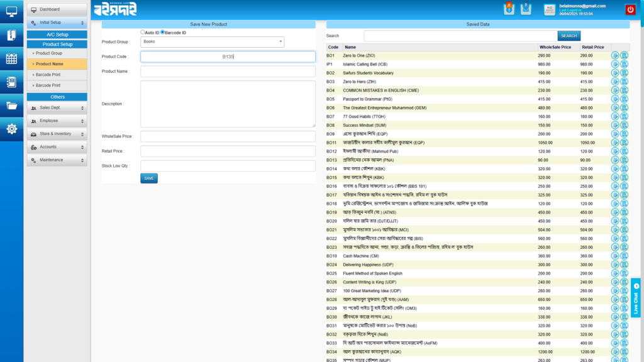Open notifications with the badge showing 0
This screenshot has height=362, width=644.
point(509,8)
